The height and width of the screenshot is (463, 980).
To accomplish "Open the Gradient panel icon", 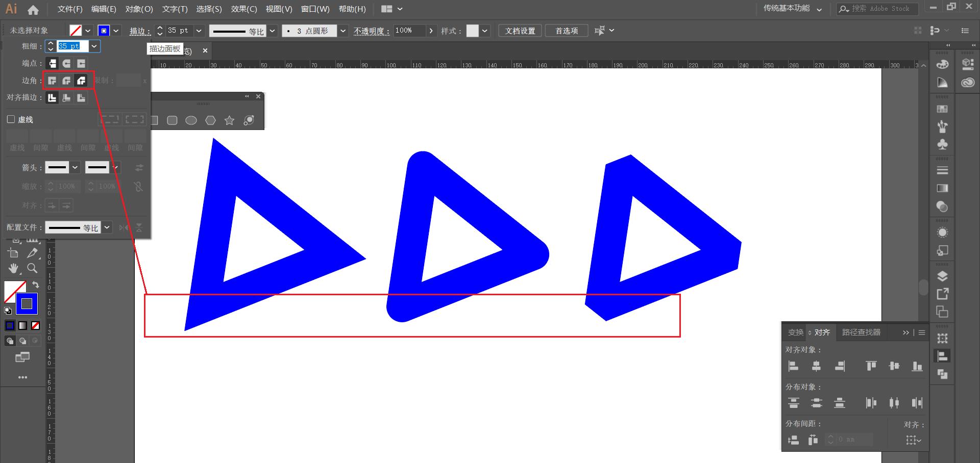I will 942,188.
